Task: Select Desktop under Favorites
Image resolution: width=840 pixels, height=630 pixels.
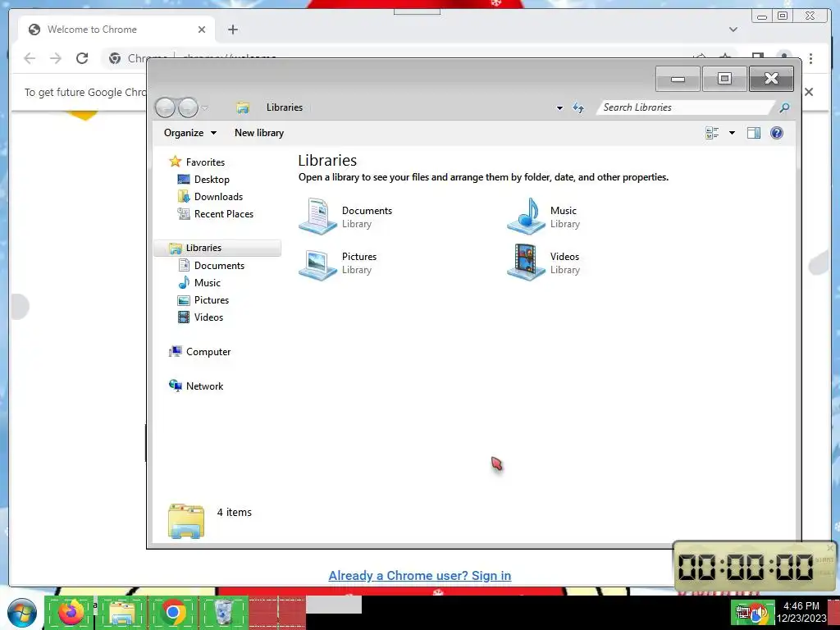Action: [x=203, y=180]
